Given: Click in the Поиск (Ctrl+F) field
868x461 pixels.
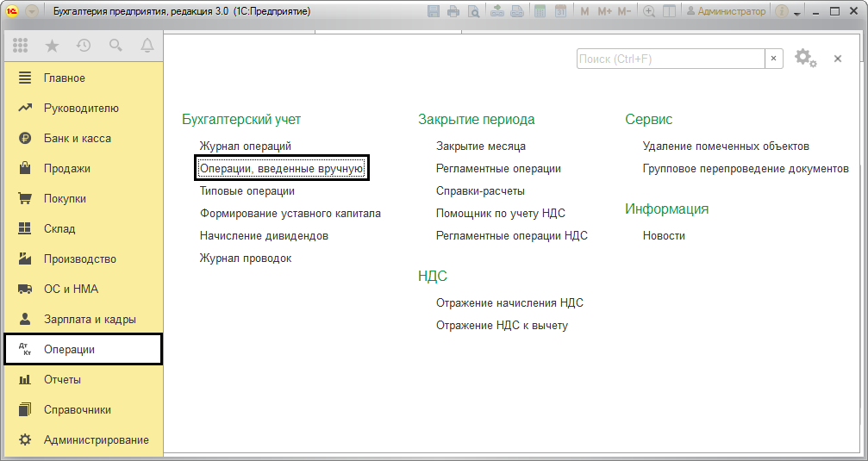Looking at the screenshot, I should [x=670, y=59].
